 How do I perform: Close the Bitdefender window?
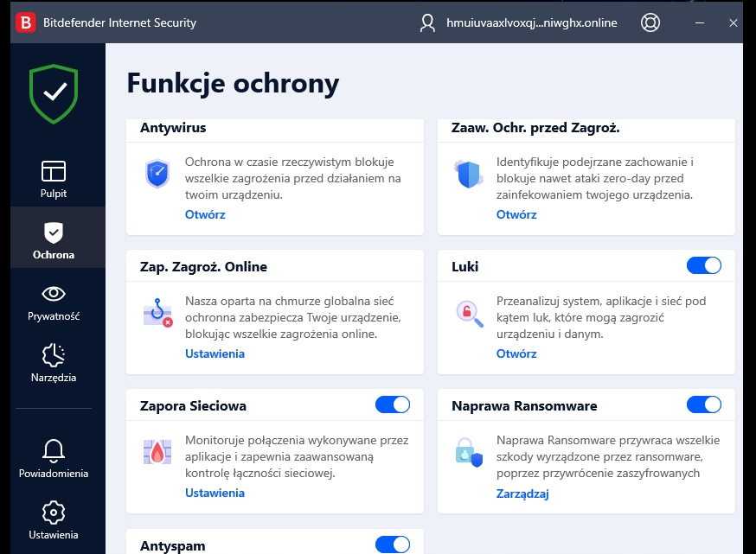coord(734,22)
